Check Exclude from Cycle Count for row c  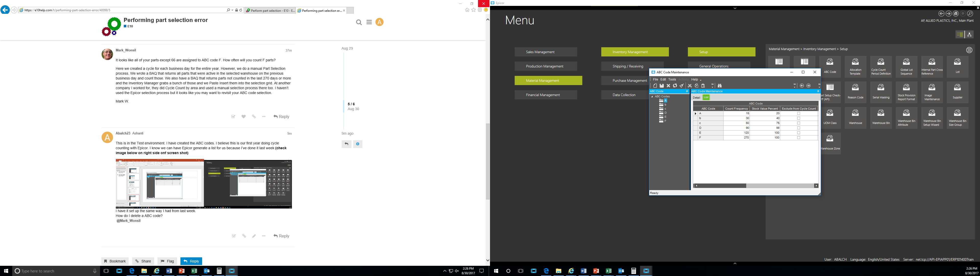799,123
